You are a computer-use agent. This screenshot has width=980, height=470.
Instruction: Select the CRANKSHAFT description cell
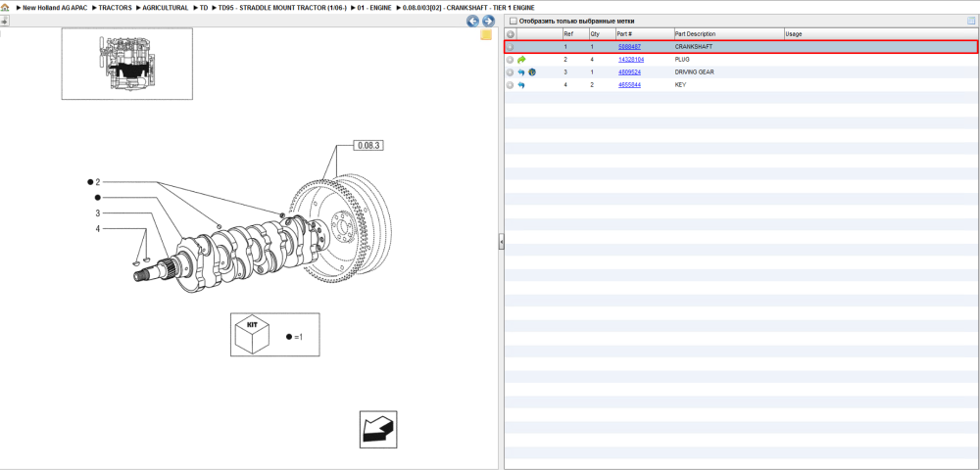tap(693, 47)
